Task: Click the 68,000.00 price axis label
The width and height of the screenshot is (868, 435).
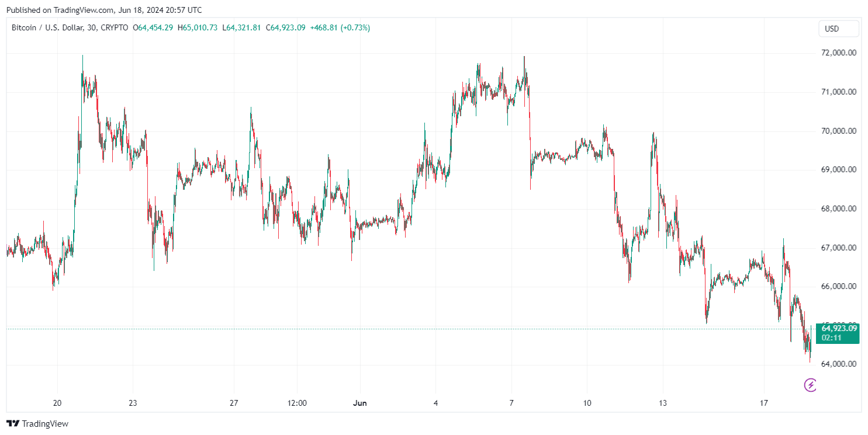Action: (839, 208)
